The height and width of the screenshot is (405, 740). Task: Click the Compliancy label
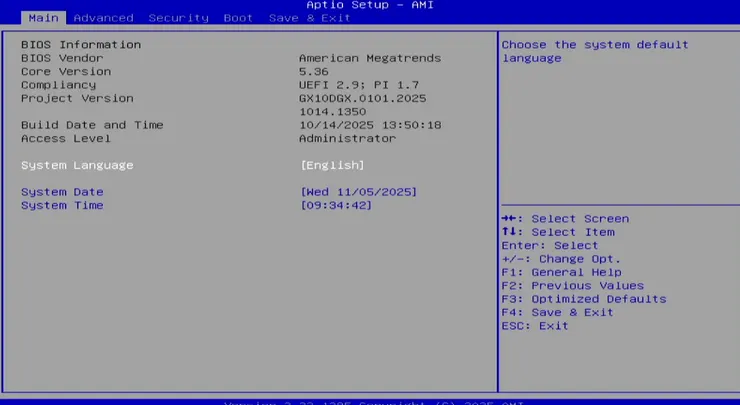pos(59,85)
